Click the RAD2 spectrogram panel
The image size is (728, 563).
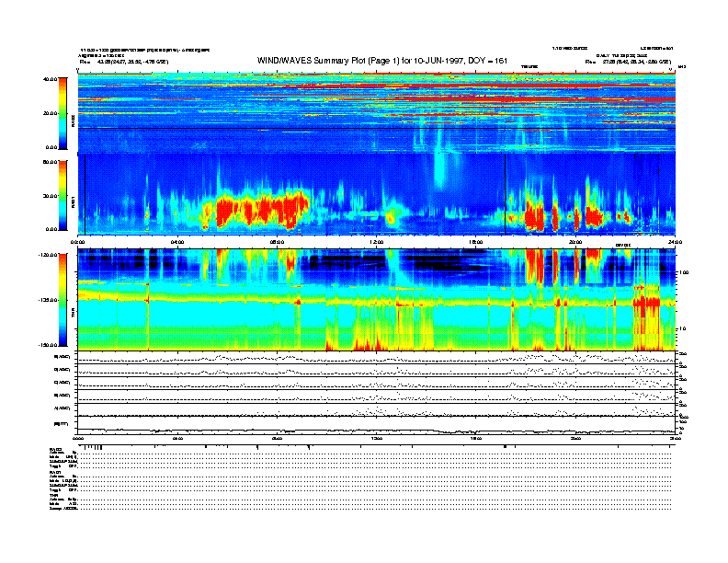click(377, 112)
